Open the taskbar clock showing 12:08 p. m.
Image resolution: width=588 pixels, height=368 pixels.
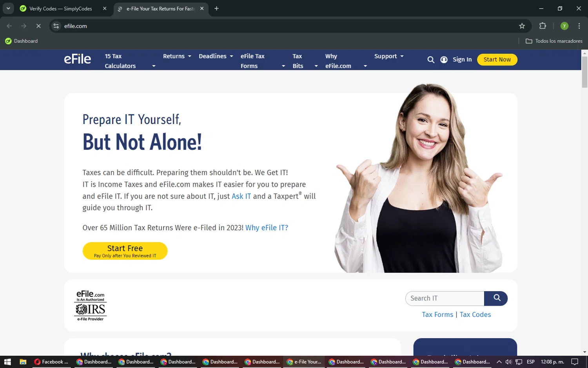point(552,362)
